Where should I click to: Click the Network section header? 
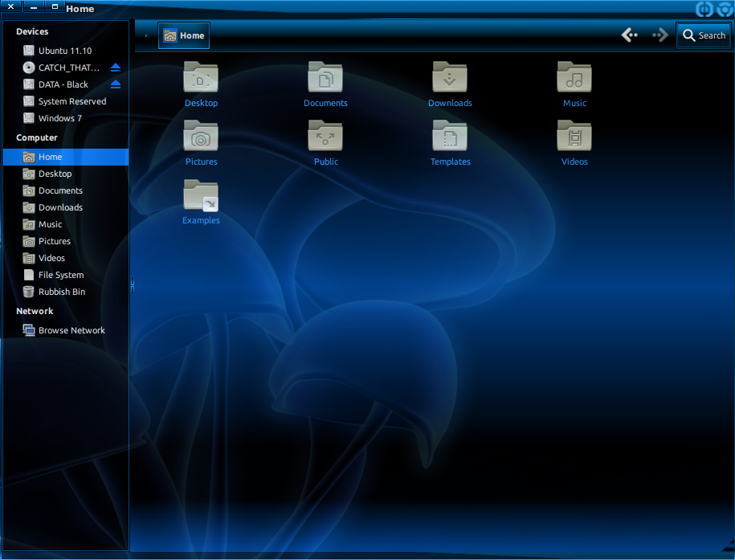point(35,311)
